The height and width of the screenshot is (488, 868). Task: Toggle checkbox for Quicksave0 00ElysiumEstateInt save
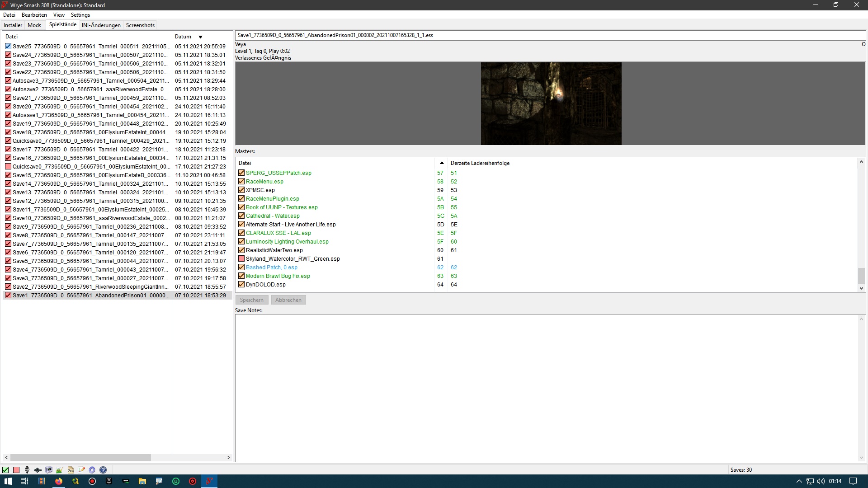(x=8, y=167)
